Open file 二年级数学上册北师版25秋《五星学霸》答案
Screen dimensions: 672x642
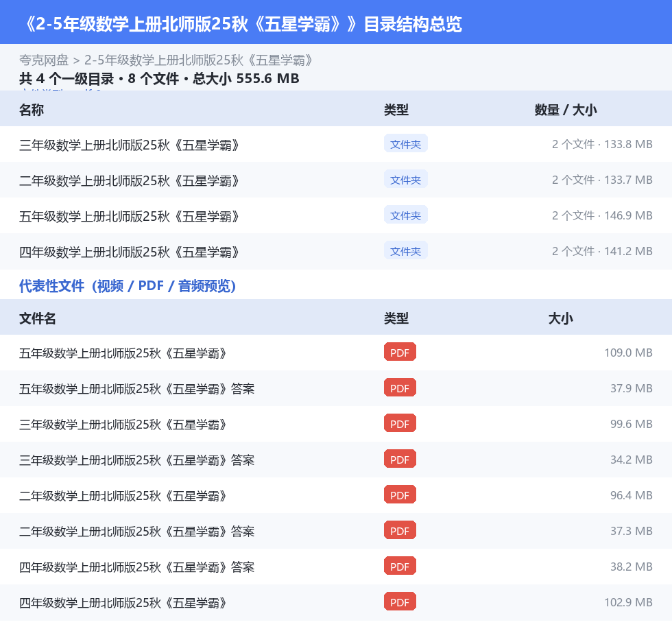point(136,532)
